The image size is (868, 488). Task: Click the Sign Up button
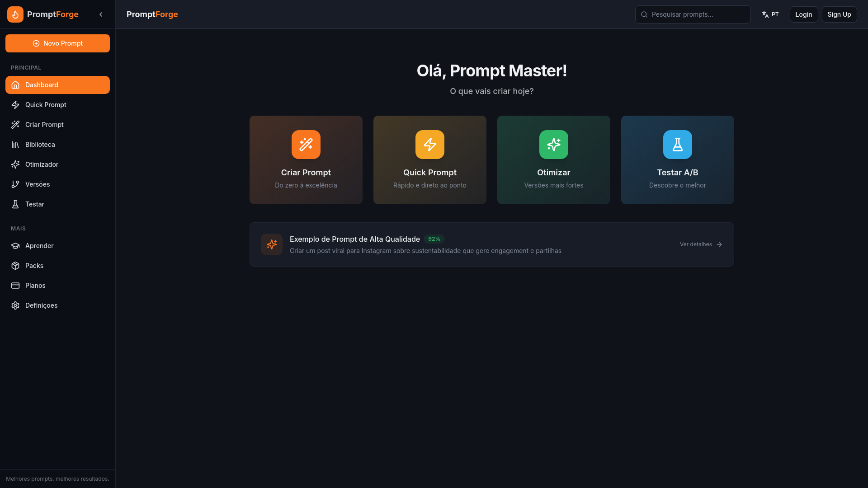pyautogui.click(x=839, y=14)
